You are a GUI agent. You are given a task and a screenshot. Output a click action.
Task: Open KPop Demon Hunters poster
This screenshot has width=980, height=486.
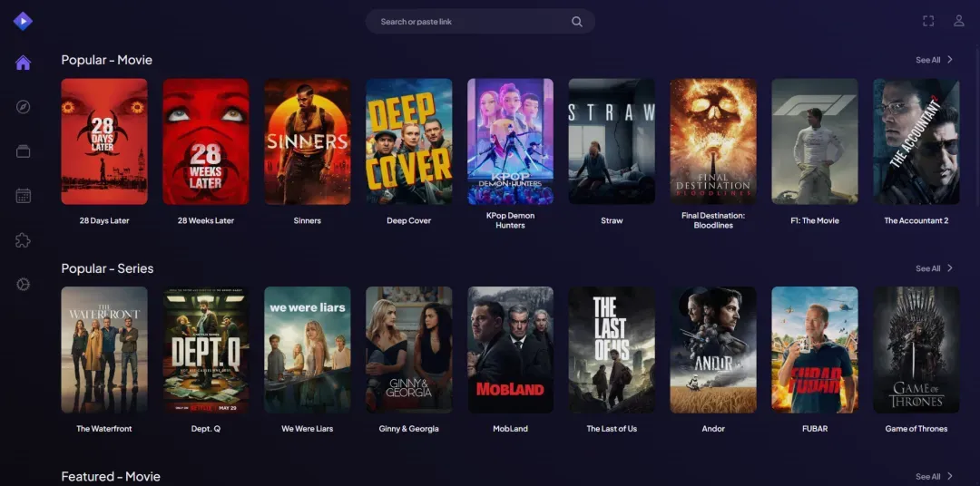pyautogui.click(x=511, y=141)
